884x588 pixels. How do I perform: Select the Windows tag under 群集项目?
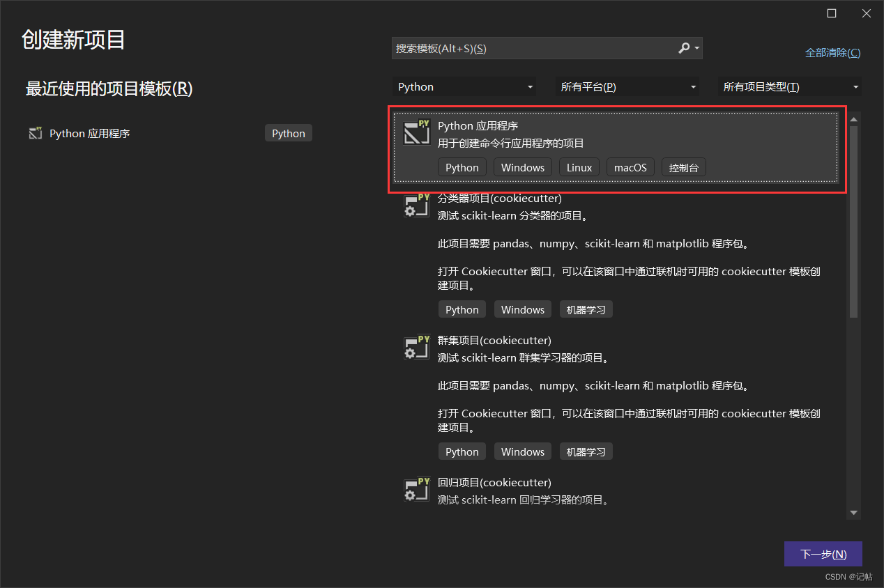pyautogui.click(x=522, y=451)
